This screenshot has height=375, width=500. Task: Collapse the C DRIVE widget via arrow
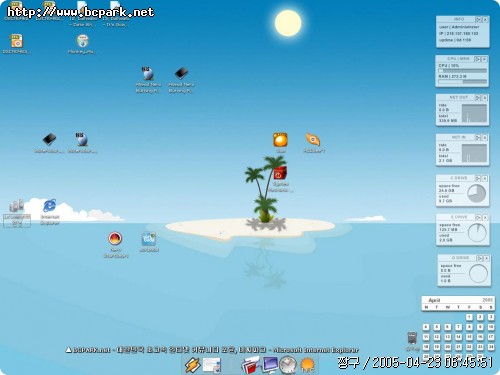click(478, 178)
